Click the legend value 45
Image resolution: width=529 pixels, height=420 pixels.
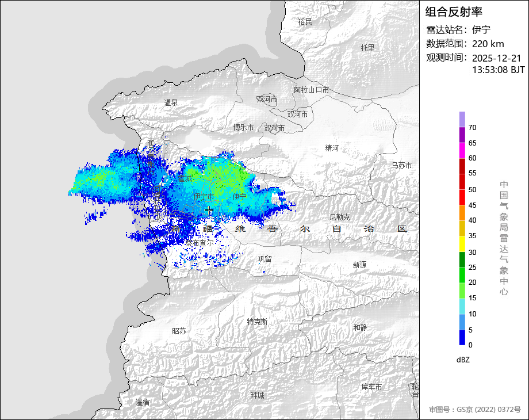pyautogui.click(x=472, y=205)
